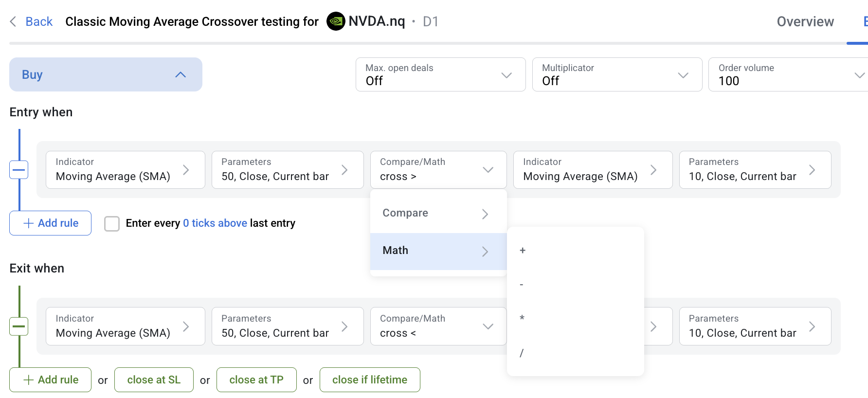This screenshot has height=398, width=868.
Task: Remove the exit rule with minus icon
Action: coord(19,326)
